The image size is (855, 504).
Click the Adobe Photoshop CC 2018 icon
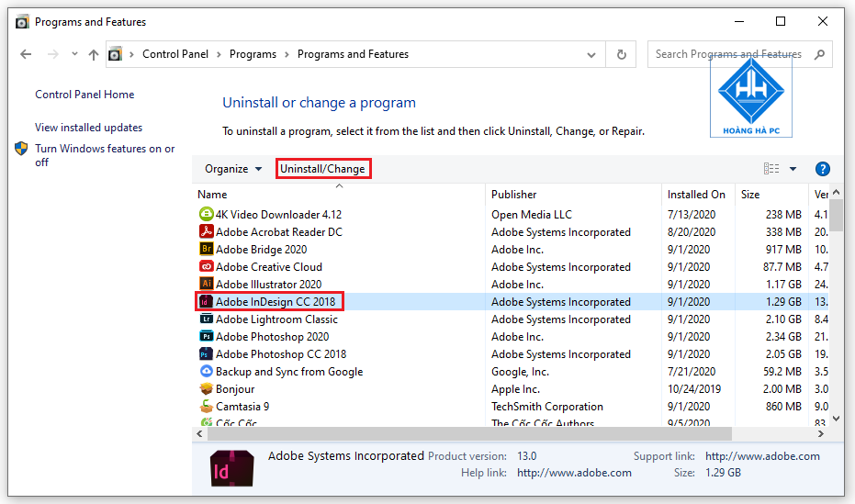tap(206, 353)
